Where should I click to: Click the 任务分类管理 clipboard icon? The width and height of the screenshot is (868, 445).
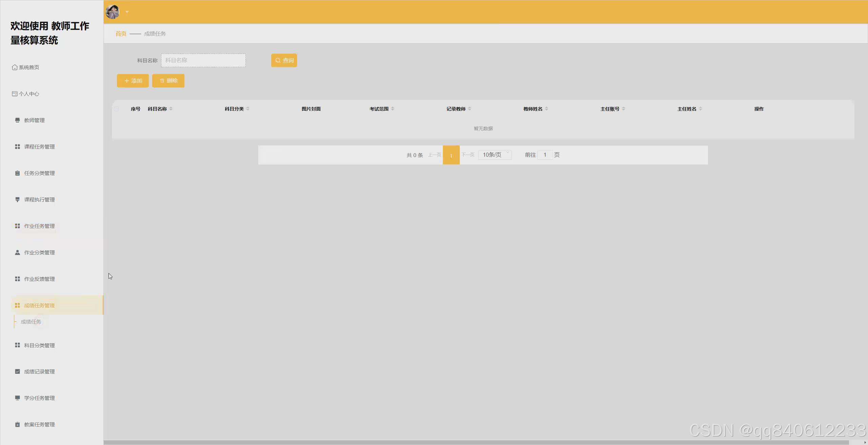[17, 173]
